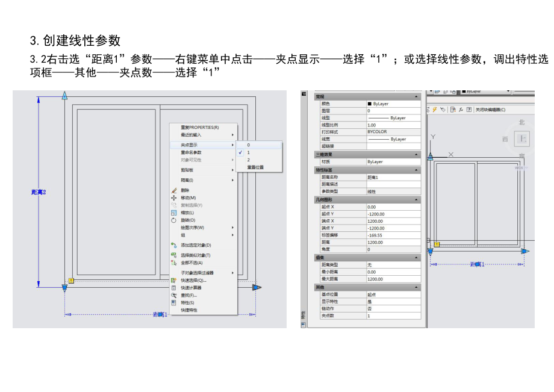This screenshot has width=554, height=392.
Task: Click the 快速选择(Q) icon
Action: tap(174, 280)
